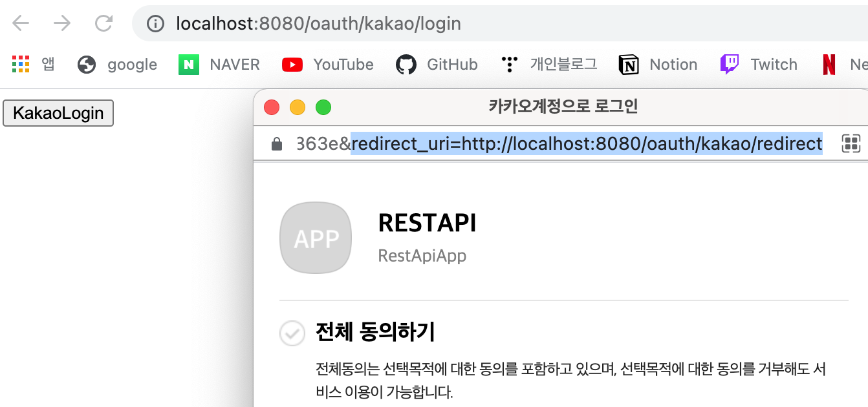Click the RestApiApp subtitle text

[x=422, y=256]
